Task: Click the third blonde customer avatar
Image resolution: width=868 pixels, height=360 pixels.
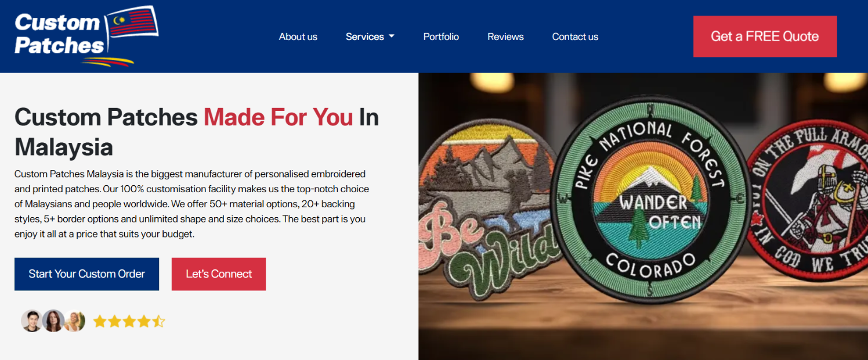Action: click(75, 321)
